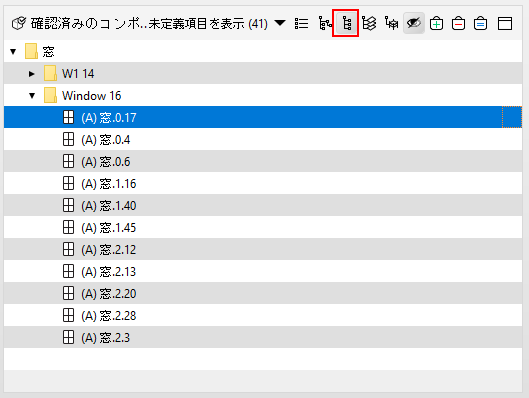Click window icon of 窓.2.12 row
Screen dimensions: 529x398
(68, 249)
